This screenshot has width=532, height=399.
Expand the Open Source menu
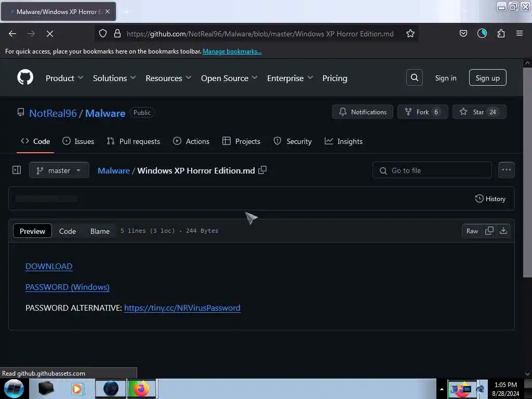tap(229, 78)
